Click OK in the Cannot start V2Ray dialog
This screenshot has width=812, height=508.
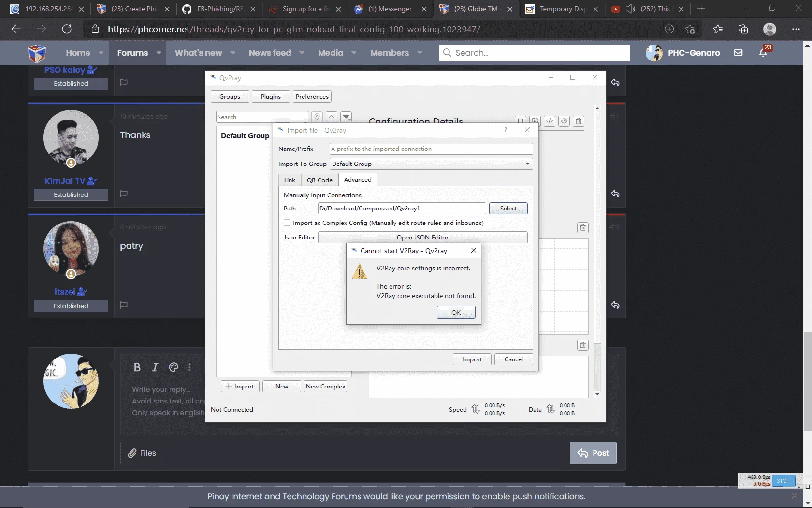click(x=456, y=313)
